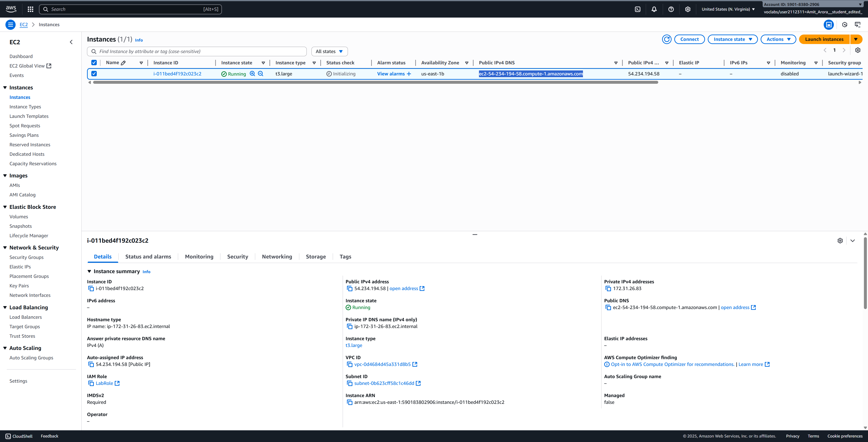Switch to the Networking tab
The height and width of the screenshot is (442, 868).
(x=277, y=256)
